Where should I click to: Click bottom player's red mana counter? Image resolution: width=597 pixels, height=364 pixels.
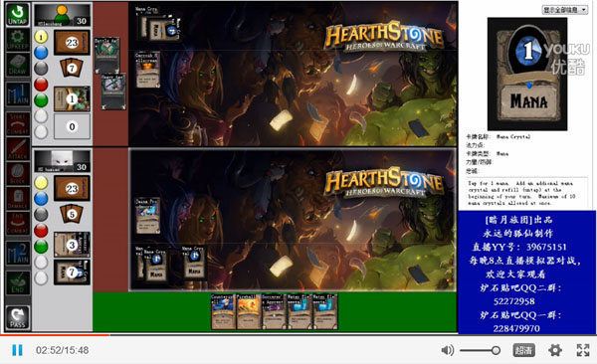41,231
